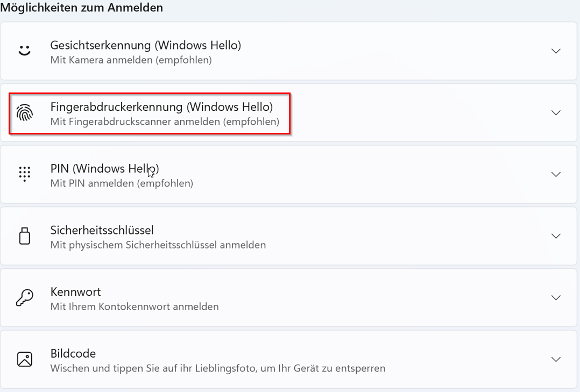The width and height of the screenshot is (580, 392).
Task: Select the Kennwort sign-in option title
Action: coord(75,292)
